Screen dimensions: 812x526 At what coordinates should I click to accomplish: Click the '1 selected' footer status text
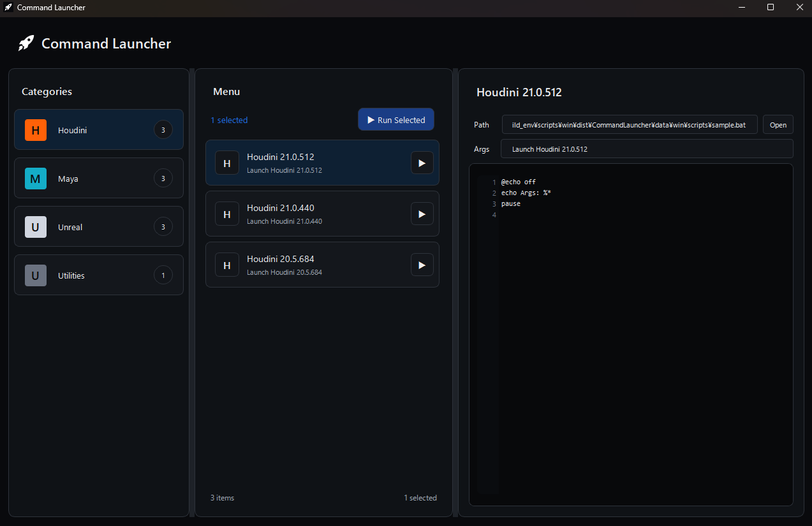pos(420,498)
